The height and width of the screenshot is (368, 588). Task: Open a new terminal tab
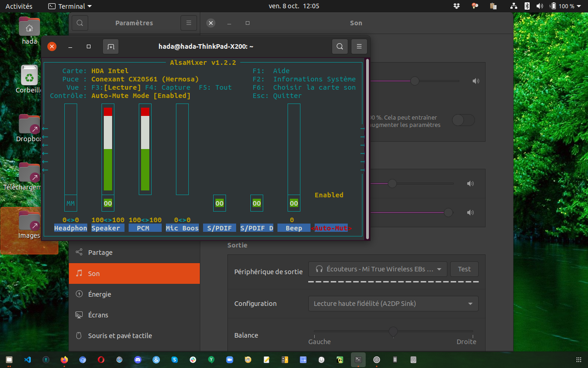click(111, 46)
